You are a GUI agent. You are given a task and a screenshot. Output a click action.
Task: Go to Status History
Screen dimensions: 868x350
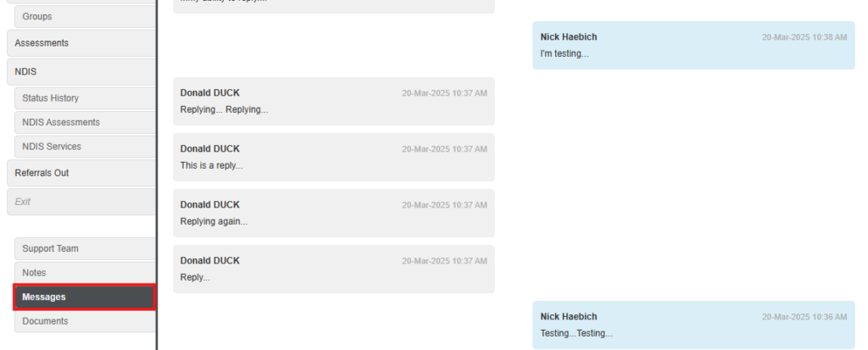click(x=86, y=98)
